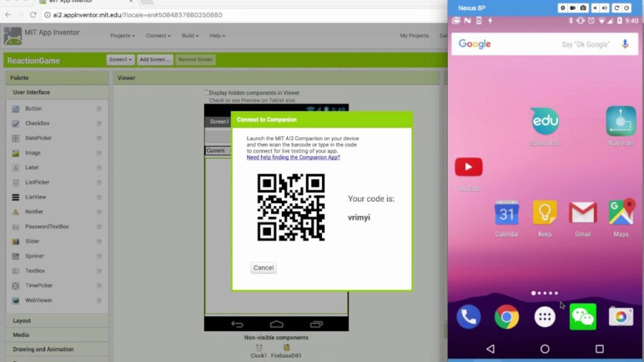
Task: Take device screenshot with camera icon
Action: [x=583, y=8]
